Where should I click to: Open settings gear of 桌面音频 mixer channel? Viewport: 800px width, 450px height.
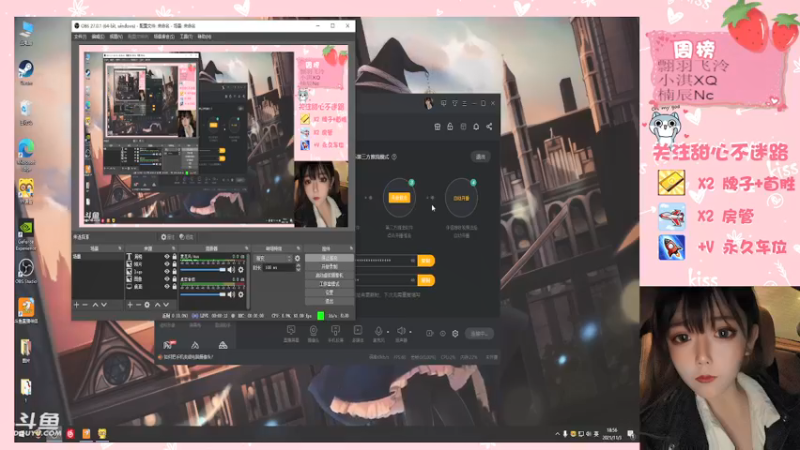coord(240,294)
